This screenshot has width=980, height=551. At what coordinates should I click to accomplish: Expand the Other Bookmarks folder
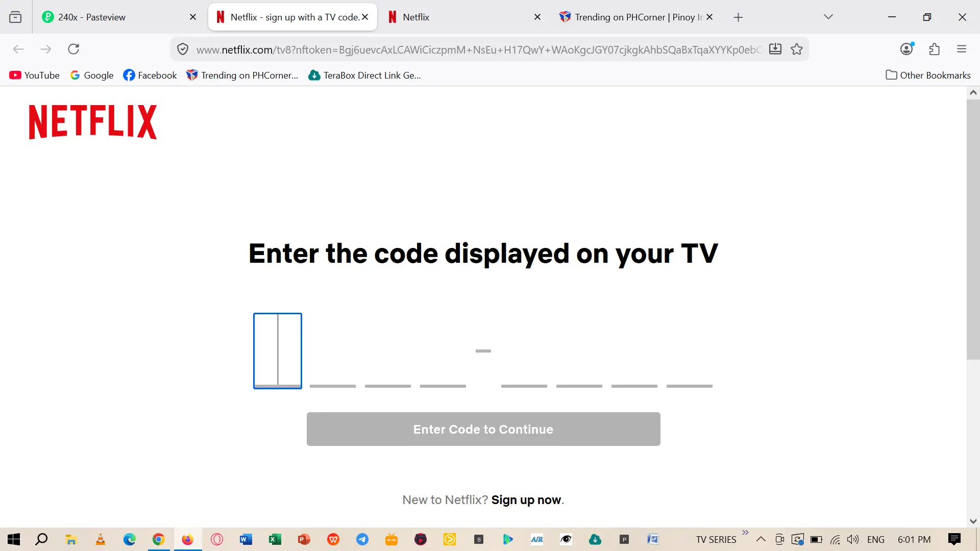[928, 75]
